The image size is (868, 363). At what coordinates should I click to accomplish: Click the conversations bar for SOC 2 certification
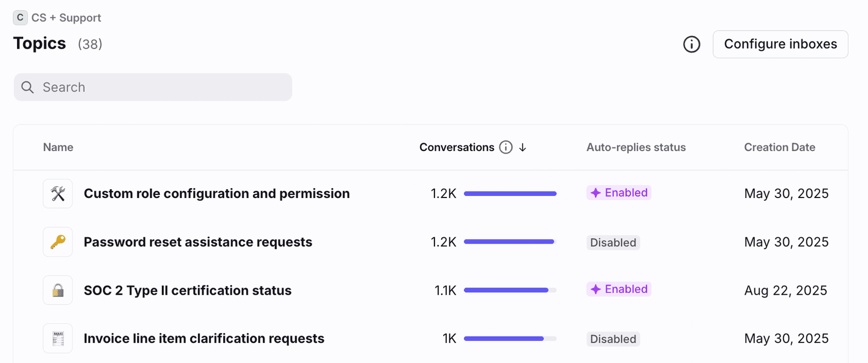pyautogui.click(x=510, y=290)
